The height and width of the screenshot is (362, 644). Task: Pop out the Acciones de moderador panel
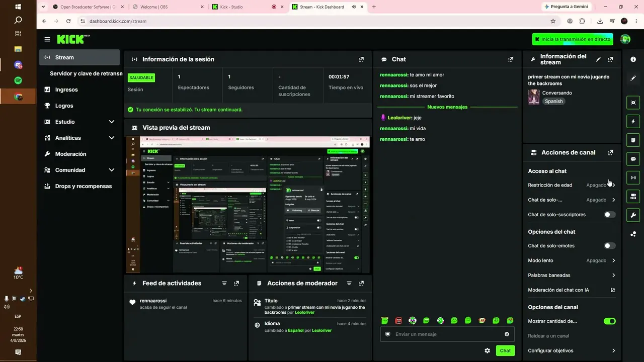coord(361,283)
